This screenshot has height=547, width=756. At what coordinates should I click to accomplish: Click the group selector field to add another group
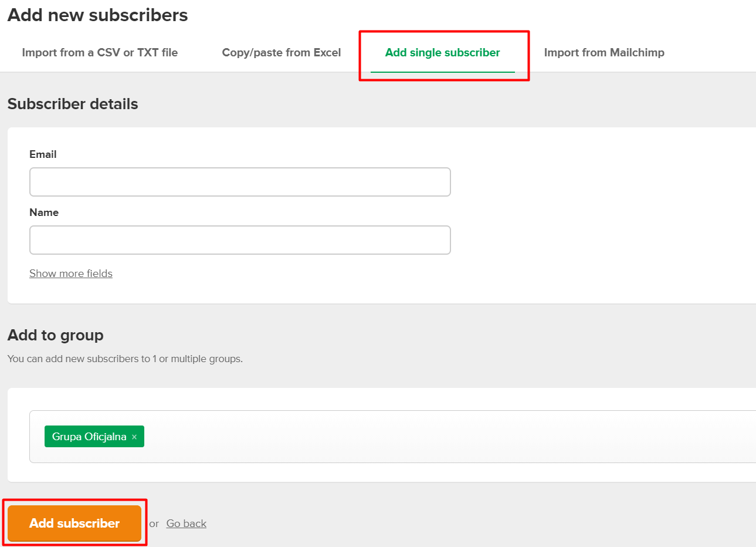click(352, 436)
